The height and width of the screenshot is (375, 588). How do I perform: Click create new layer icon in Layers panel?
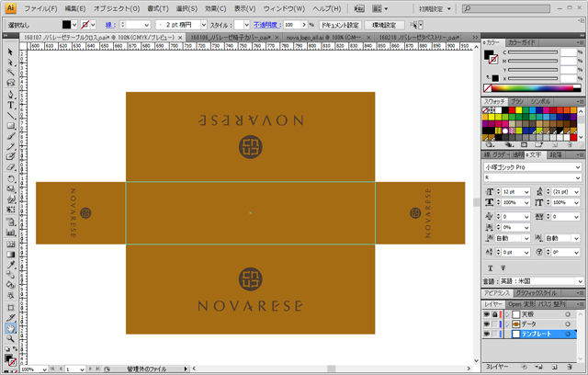click(554, 367)
